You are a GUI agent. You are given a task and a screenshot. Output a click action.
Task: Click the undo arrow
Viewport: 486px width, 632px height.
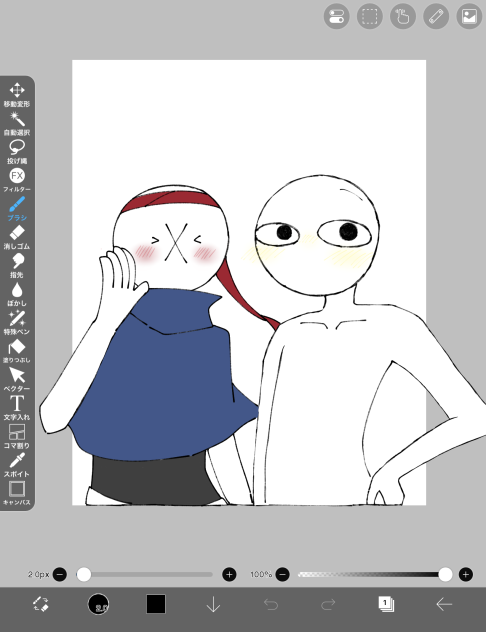270,604
